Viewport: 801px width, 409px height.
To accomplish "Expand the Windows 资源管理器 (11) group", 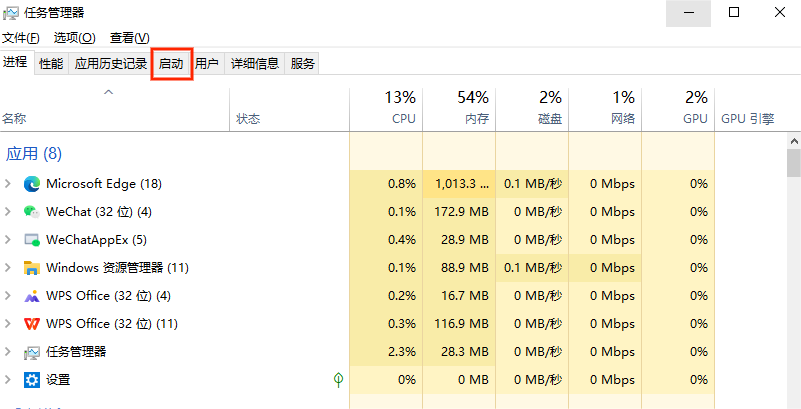I will [8, 268].
